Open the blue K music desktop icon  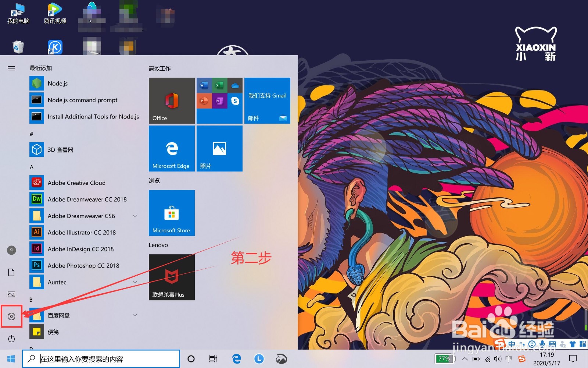point(55,47)
